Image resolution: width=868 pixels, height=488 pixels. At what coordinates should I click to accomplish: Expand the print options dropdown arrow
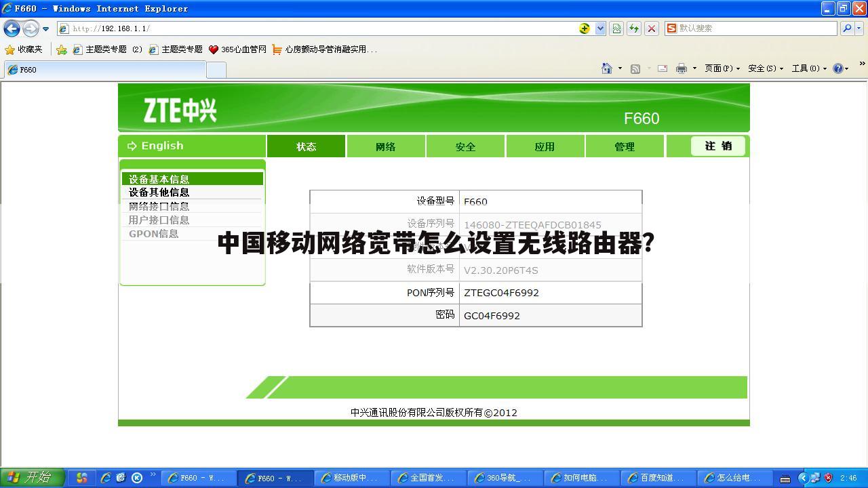tap(694, 68)
